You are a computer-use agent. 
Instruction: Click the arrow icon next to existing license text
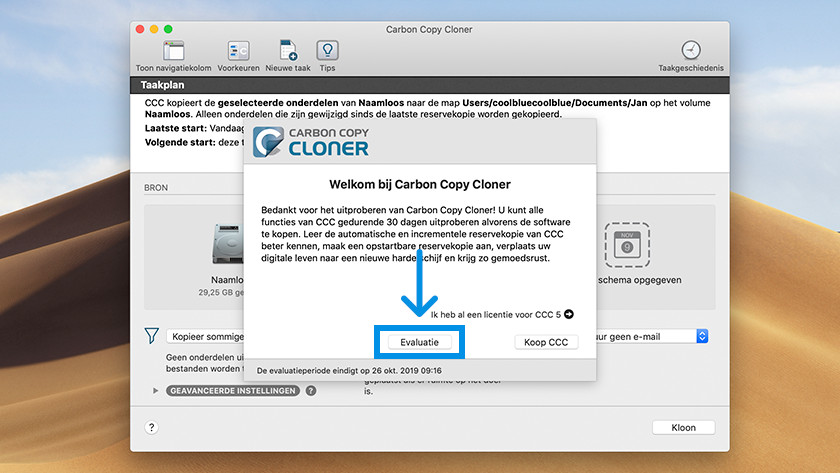(569, 314)
